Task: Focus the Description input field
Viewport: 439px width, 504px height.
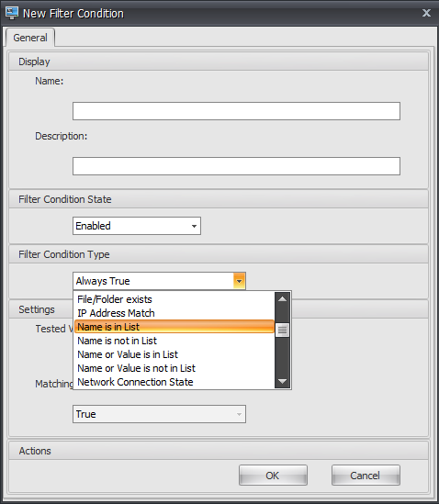Action: 236,166
